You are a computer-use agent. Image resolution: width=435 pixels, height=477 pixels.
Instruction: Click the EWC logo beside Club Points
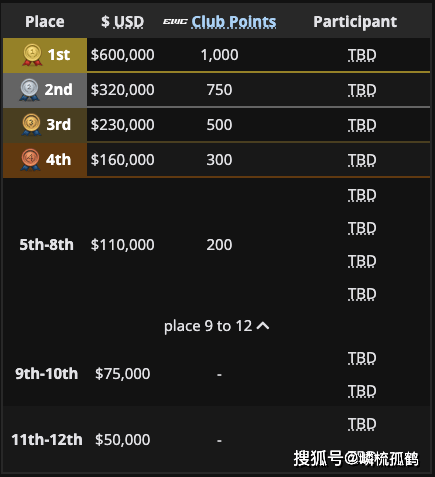click(175, 22)
